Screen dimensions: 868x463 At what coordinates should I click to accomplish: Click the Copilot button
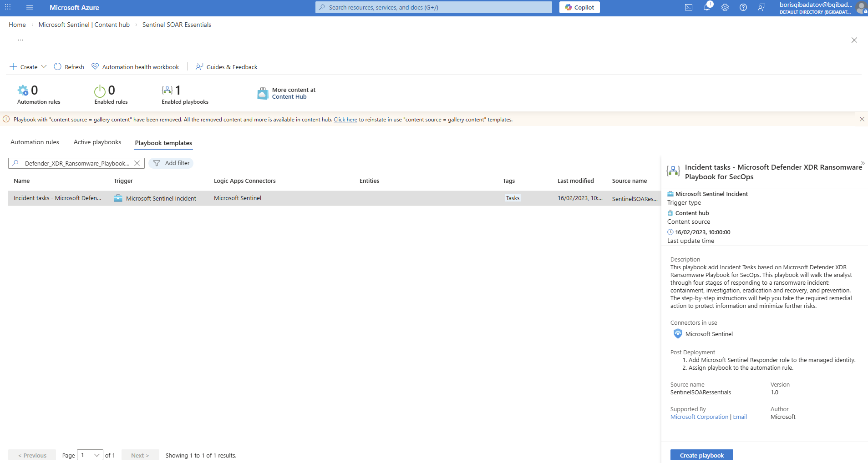(579, 7)
